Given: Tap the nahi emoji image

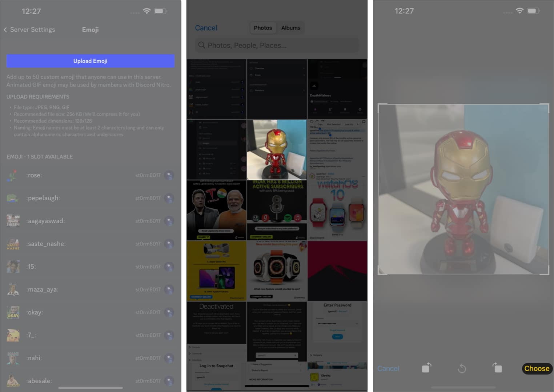Looking at the screenshot, I should point(13,358).
